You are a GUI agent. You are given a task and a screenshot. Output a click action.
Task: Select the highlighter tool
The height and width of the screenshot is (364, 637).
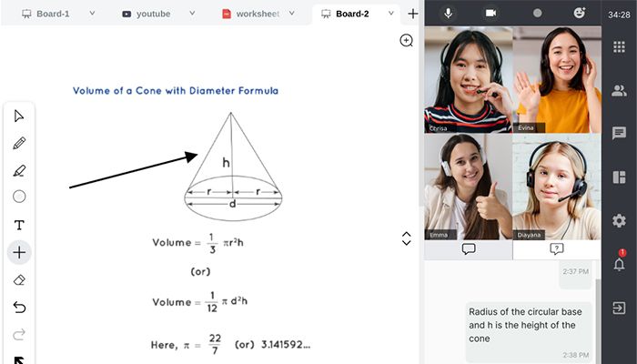pyautogui.click(x=19, y=170)
